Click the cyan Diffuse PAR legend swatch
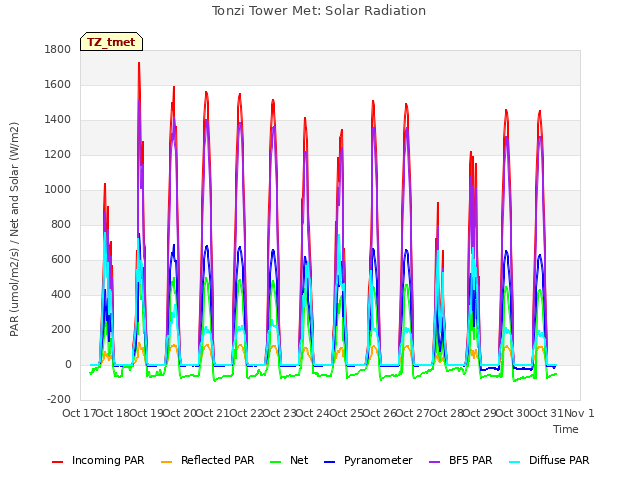Screen dimensions: 640x480 click(x=515, y=462)
